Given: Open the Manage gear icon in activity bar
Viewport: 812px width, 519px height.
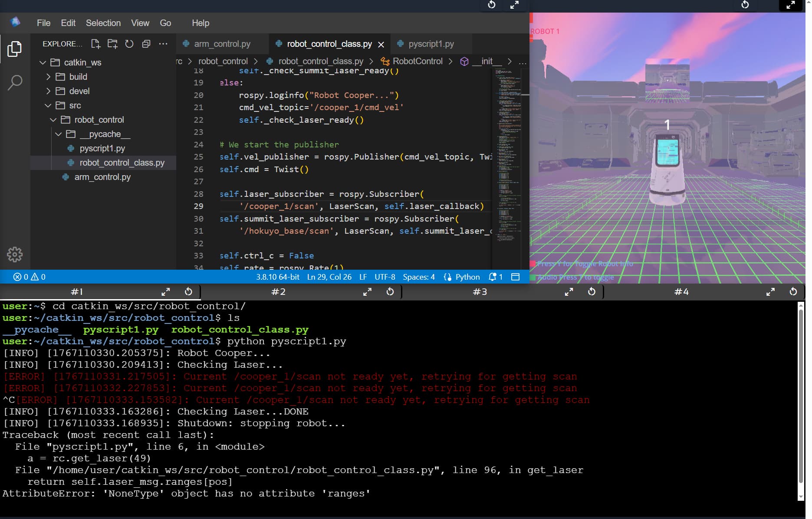Looking at the screenshot, I should click(x=15, y=255).
